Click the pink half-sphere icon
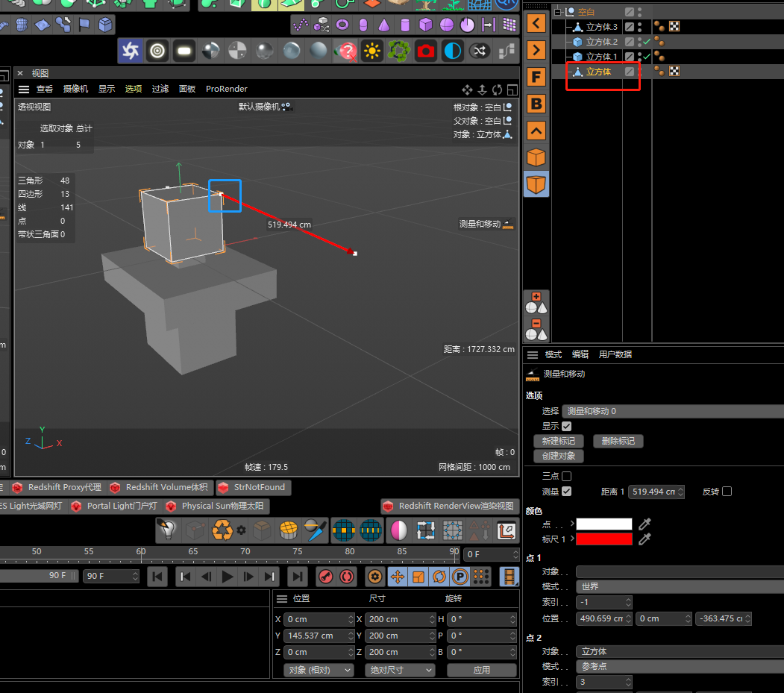 point(398,530)
